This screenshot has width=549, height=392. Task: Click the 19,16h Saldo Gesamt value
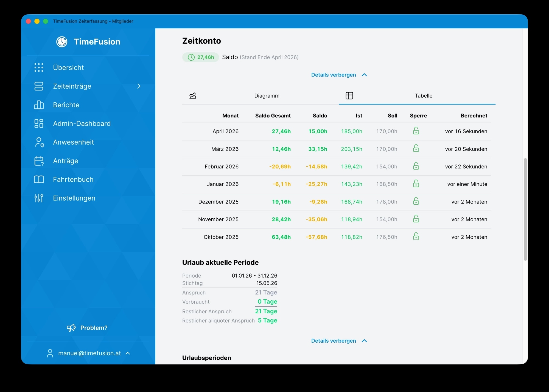coord(281,202)
